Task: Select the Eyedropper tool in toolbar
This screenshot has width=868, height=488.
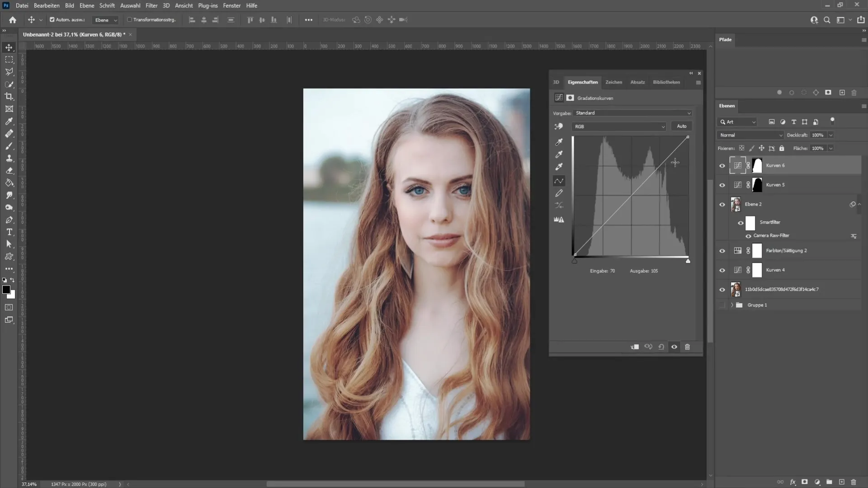Action: pyautogui.click(x=9, y=121)
